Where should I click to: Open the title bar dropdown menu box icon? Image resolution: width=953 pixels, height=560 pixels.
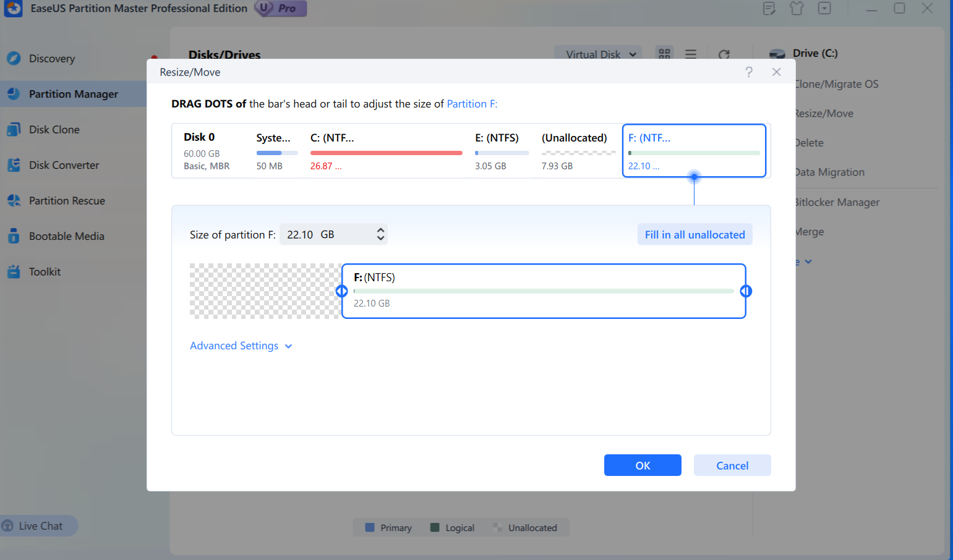tap(824, 9)
